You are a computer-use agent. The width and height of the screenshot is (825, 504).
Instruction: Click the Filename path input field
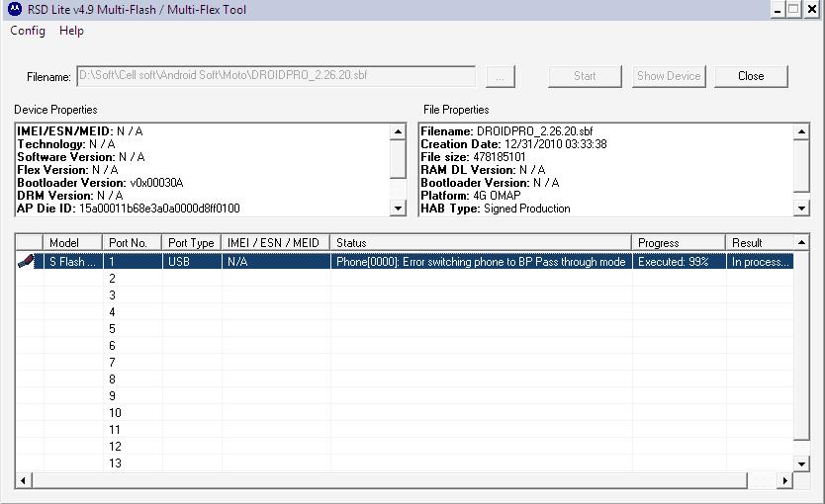[275, 76]
